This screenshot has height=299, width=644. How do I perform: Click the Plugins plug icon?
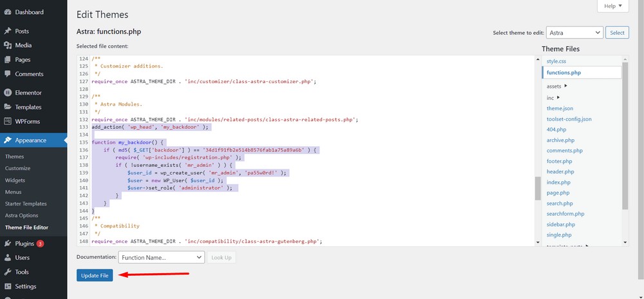[7, 244]
